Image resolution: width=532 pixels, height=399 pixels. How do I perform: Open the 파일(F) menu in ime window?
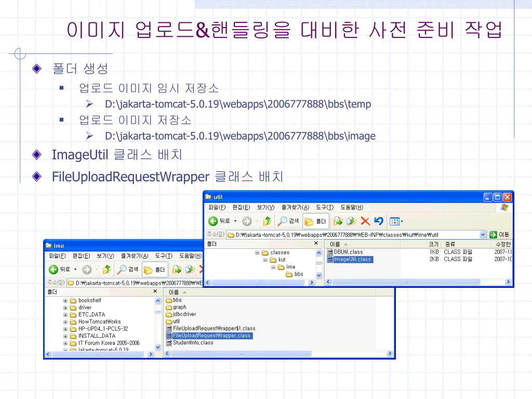pyautogui.click(x=57, y=256)
